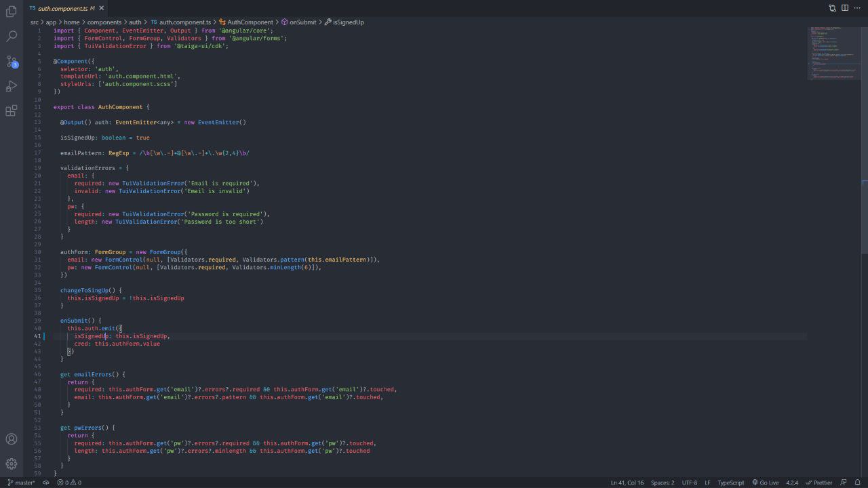Open Source Control view with badge
This screenshot has height=488, width=868.
[x=12, y=61]
